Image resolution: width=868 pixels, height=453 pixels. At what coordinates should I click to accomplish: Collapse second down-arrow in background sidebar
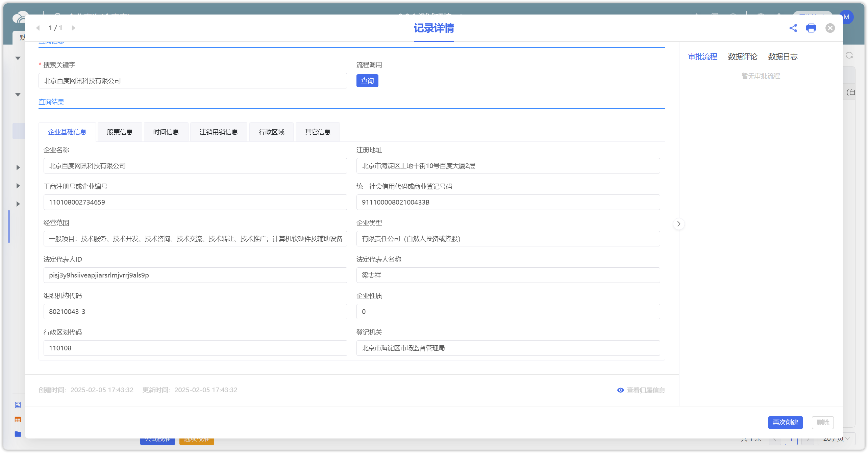point(18,95)
